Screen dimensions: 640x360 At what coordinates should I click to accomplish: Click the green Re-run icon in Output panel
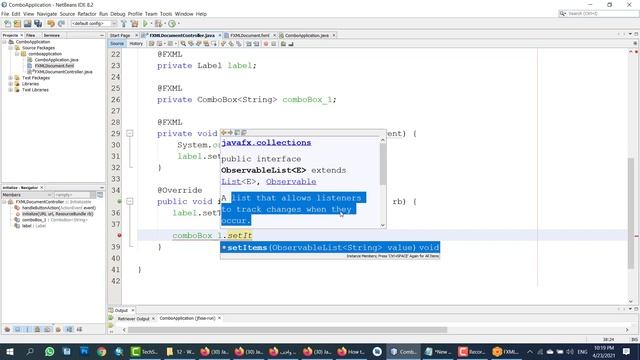click(111, 318)
